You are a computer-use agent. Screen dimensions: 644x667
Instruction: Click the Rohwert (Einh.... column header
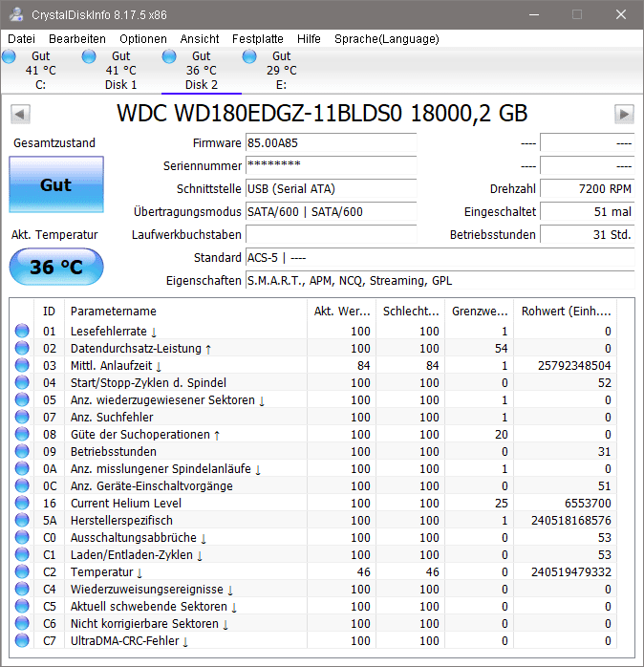coord(566,311)
